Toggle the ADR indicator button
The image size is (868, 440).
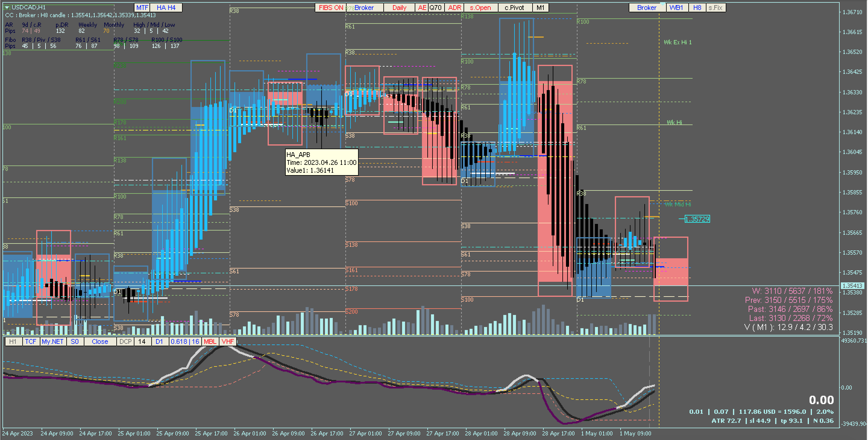pyautogui.click(x=454, y=8)
